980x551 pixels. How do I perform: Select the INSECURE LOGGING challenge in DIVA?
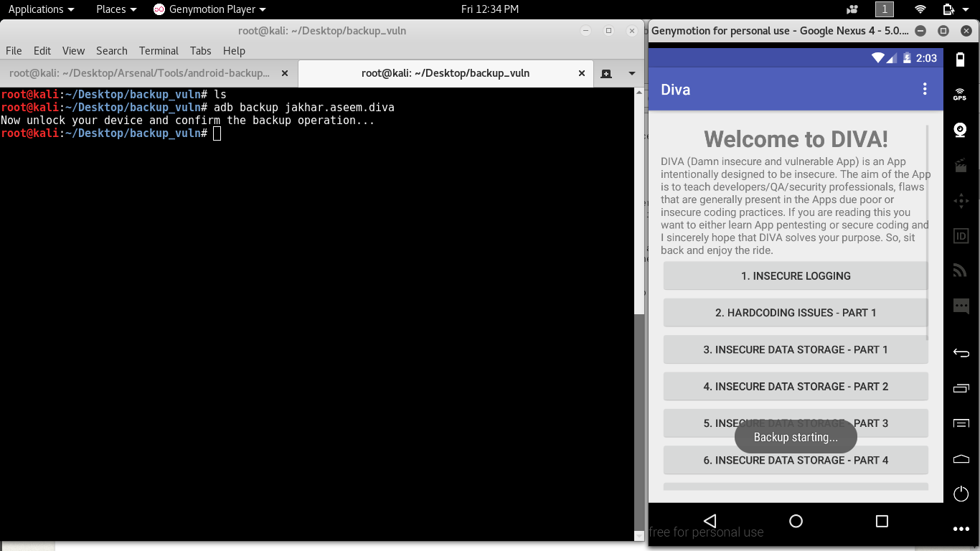click(x=796, y=275)
